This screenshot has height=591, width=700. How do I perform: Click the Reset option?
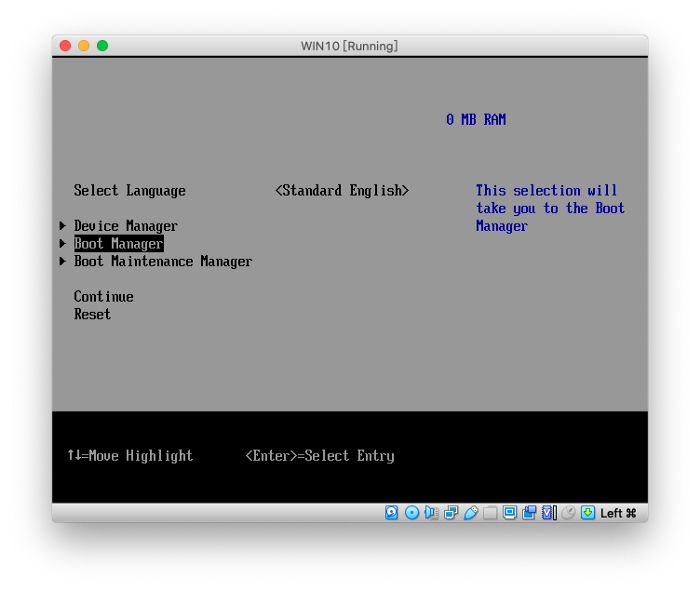[92, 315]
